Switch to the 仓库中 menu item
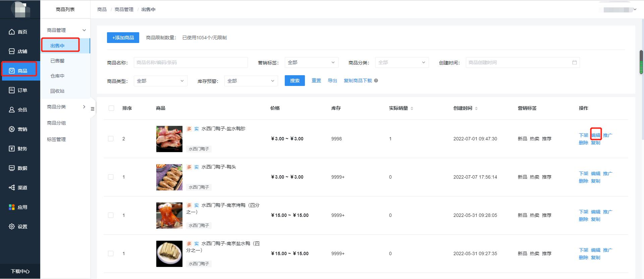 (57, 76)
